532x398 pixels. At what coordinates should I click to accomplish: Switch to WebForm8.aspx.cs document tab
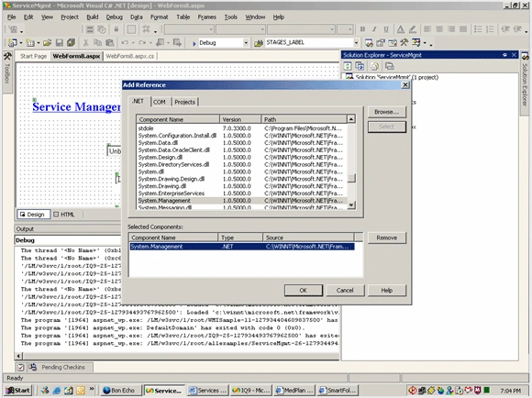pos(130,56)
